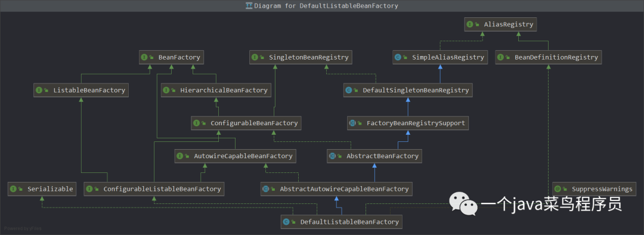Click the ConfigurableListableBeanFactory node
The image size is (644, 235).
154,189
